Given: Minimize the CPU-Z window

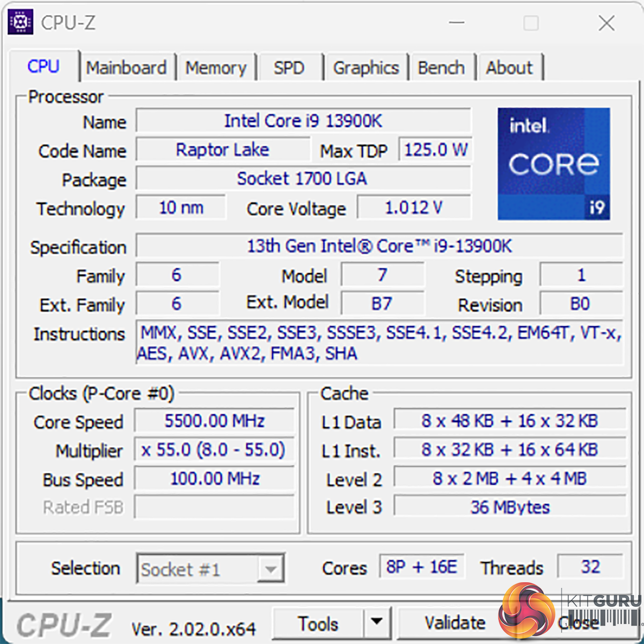Looking at the screenshot, I should (457, 23).
